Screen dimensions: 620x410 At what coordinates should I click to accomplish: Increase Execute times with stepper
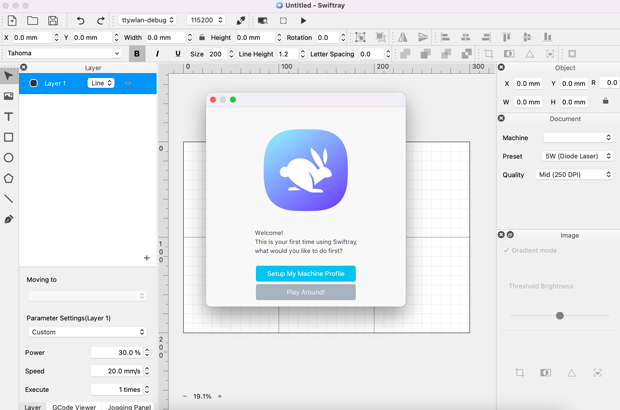[x=147, y=387]
